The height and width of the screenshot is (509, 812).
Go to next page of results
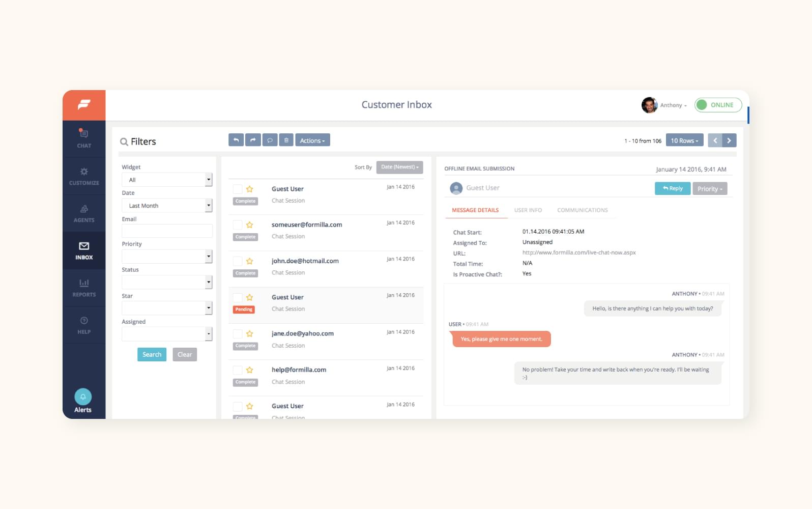click(x=729, y=140)
